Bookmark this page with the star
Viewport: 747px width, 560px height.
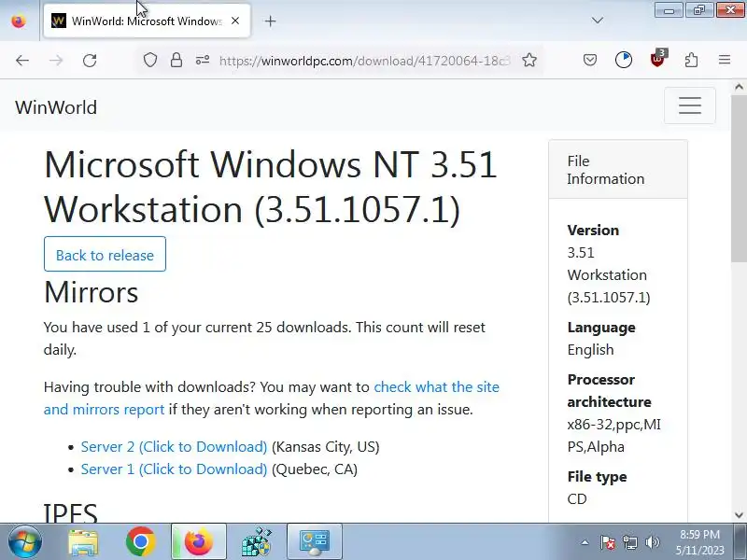(x=529, y=60)
